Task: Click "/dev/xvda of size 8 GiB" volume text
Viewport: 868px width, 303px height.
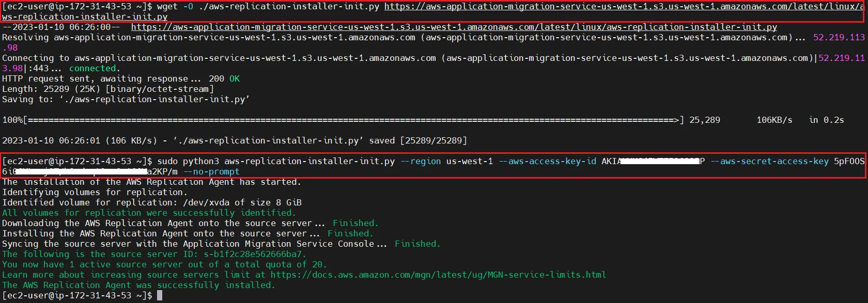Action: (x=242, y=202)
